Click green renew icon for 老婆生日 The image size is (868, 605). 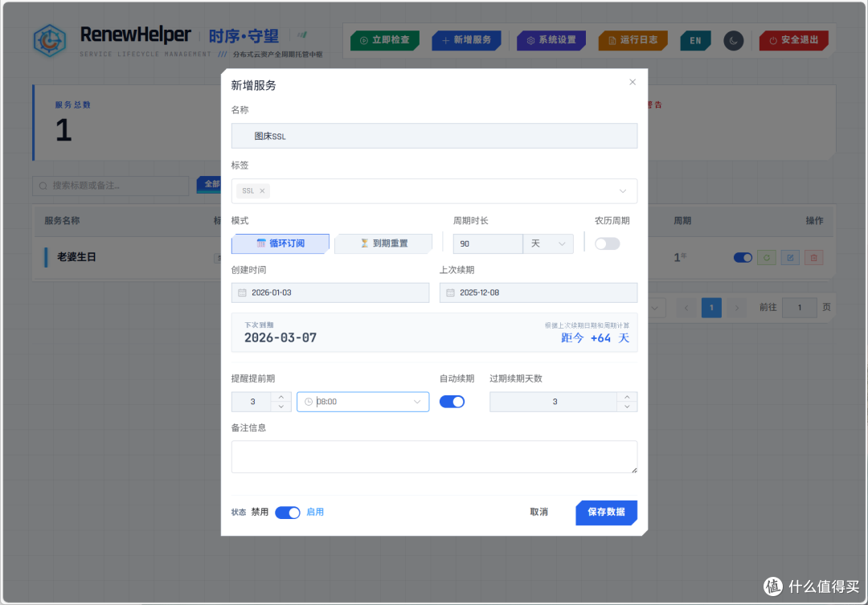(767, 257)
